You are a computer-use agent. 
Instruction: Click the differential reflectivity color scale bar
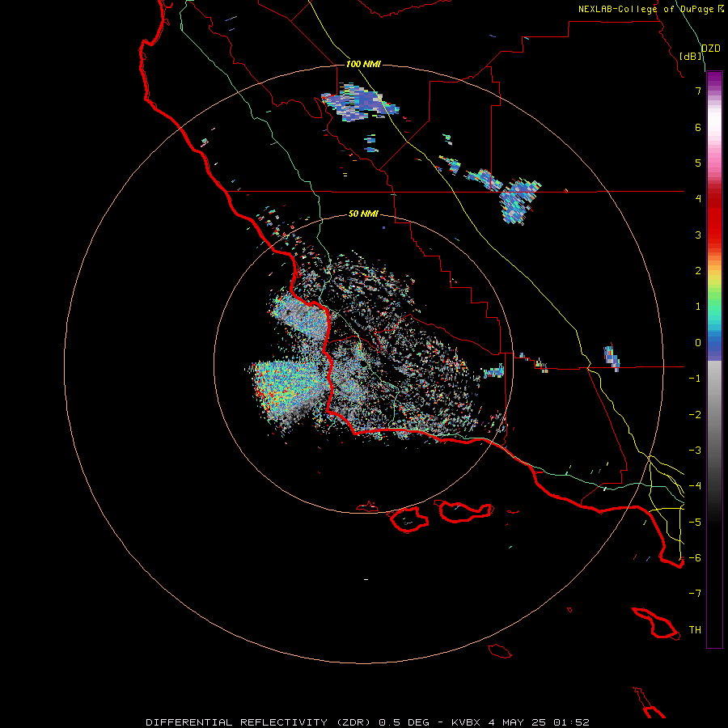(714, 359)
